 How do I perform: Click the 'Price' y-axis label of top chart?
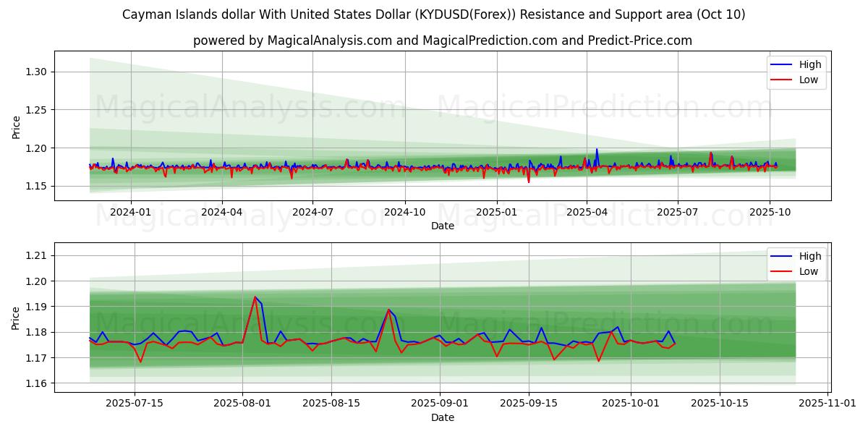[17, 127]
